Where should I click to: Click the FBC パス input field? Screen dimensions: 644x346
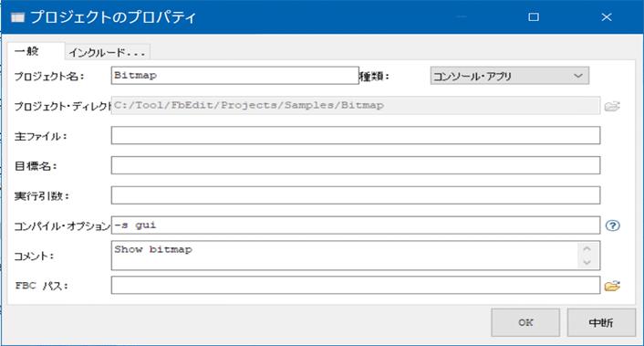click(356, 286)
